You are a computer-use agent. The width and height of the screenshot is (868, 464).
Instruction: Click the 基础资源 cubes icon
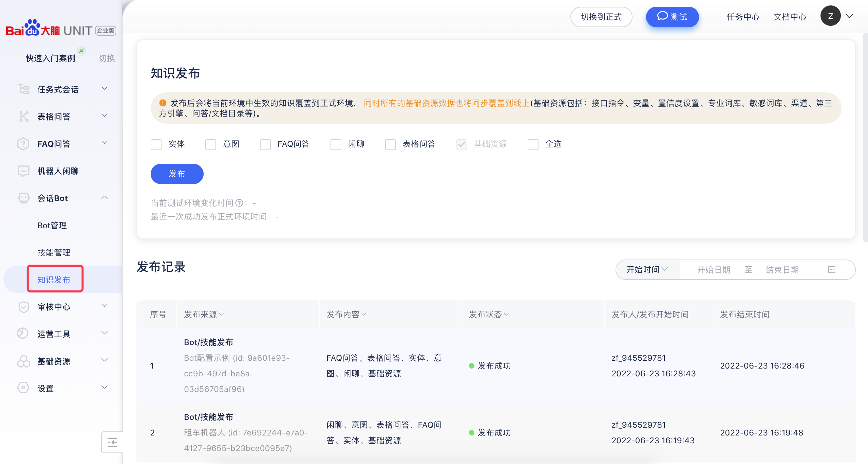click(x=23, y=361)
